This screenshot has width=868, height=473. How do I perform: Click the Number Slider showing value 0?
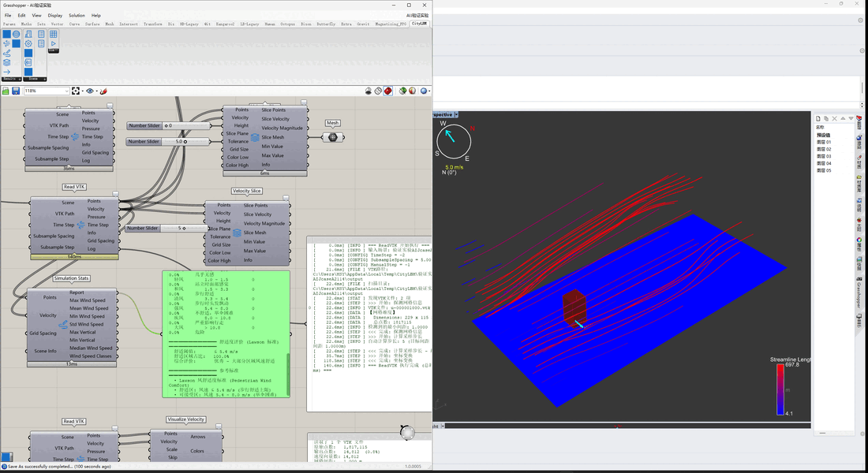click(x=168, y=125)
